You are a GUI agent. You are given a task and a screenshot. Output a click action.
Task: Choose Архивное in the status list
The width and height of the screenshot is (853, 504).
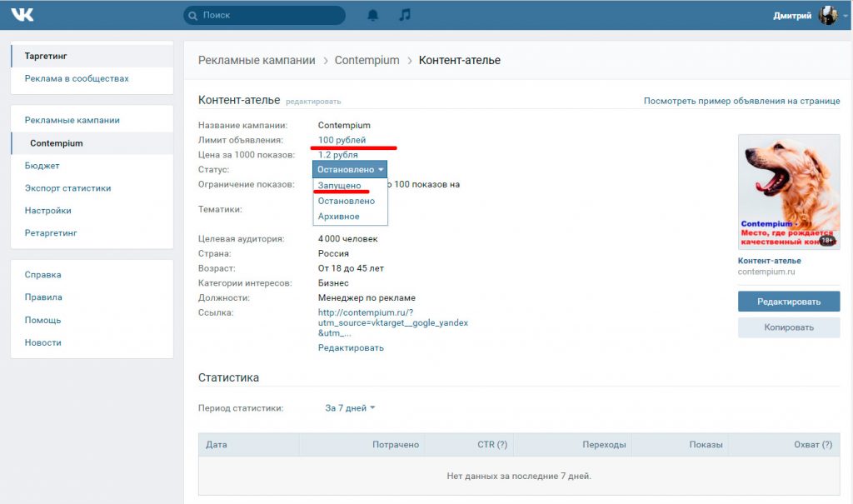click(339, 217)
